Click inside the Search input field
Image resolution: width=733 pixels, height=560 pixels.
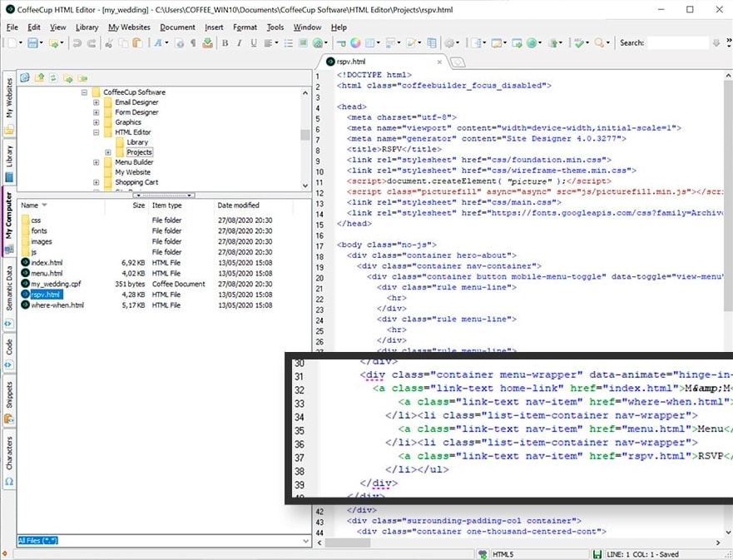[677, 43]
